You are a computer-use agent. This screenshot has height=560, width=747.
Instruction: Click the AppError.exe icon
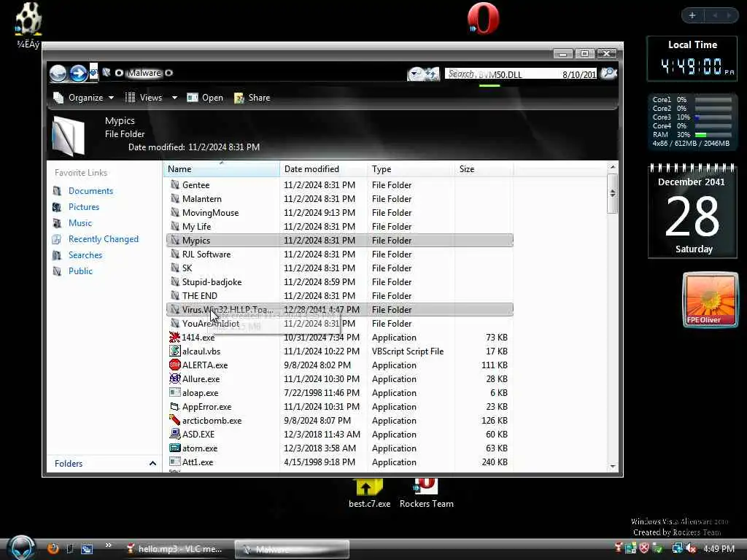pos(174,407)
